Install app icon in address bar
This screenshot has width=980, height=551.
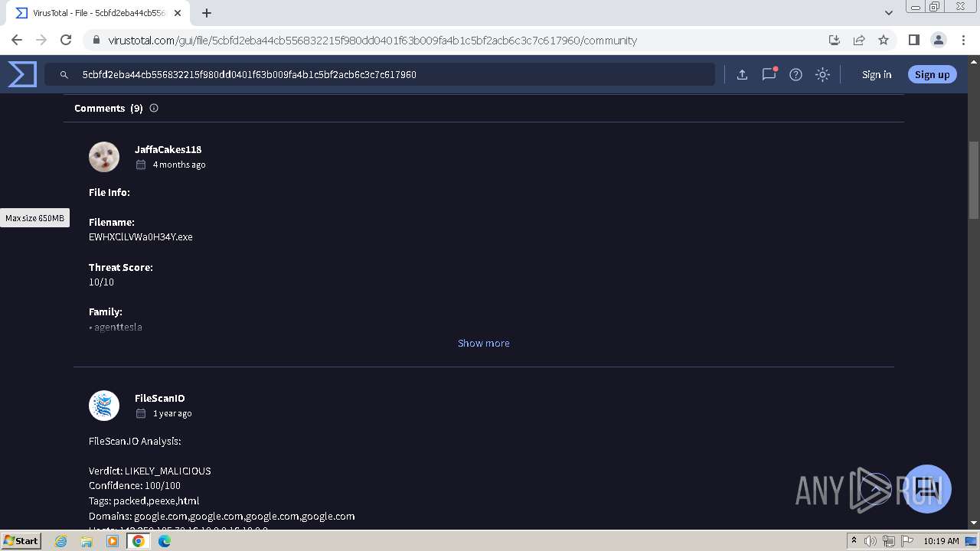pyautogui.click(x=835, y=40)
